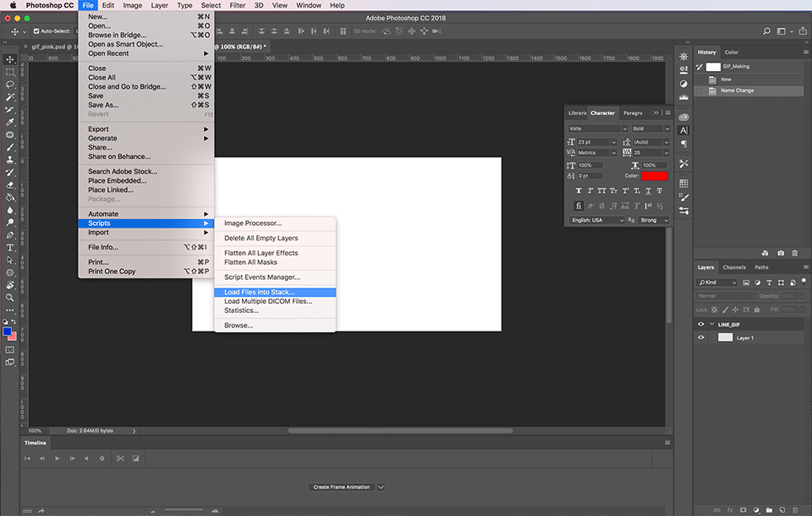Select the Eraser tool
The image size is (812, 516).
[10, 185]
